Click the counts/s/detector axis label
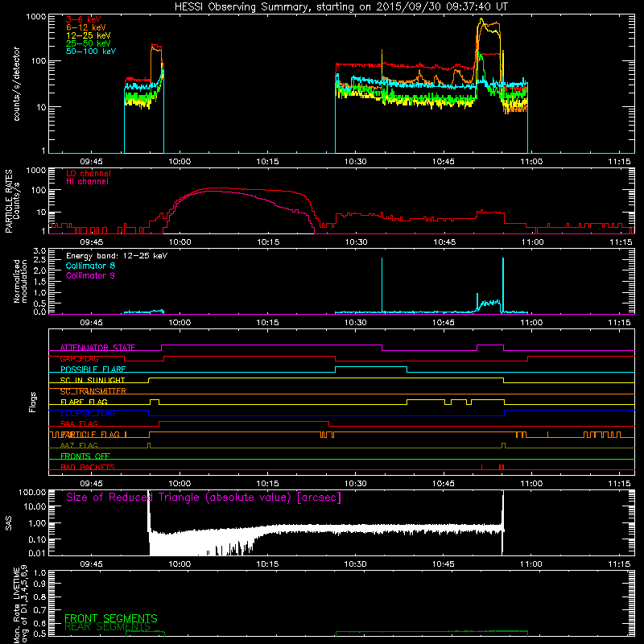Image resolution: width=644 pixels, height=644 pixels. click(17, 84)
